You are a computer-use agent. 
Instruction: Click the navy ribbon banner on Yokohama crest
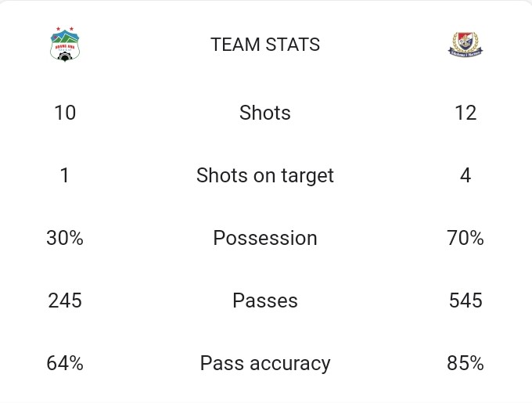tap(465, 52)
